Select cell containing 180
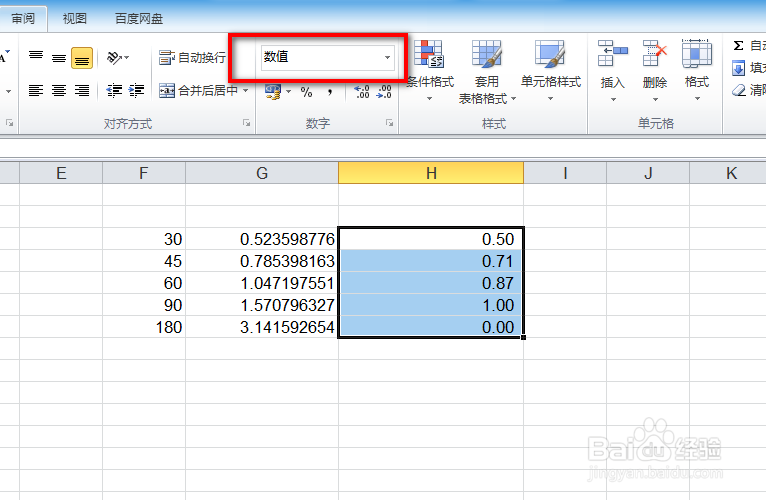The height and width of the screenshot is (500, 766). click(x=144, y=327)
